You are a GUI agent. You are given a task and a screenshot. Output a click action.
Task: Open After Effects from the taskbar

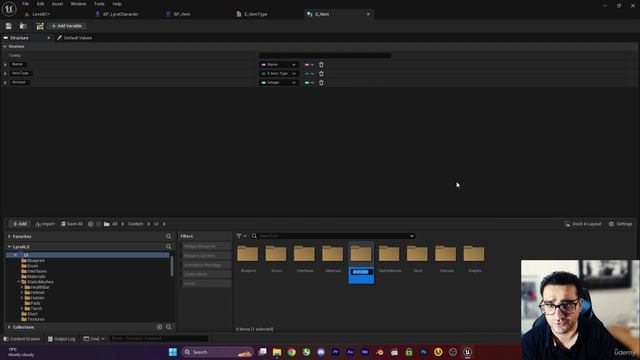[x=350, y=352]
